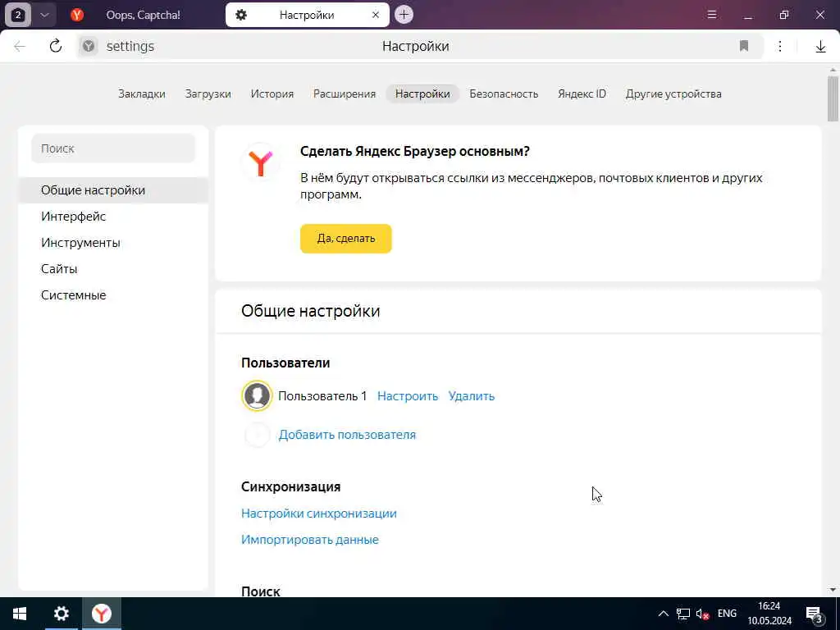Open the Закладки section

pyautogui.click(x=142, y=94)
